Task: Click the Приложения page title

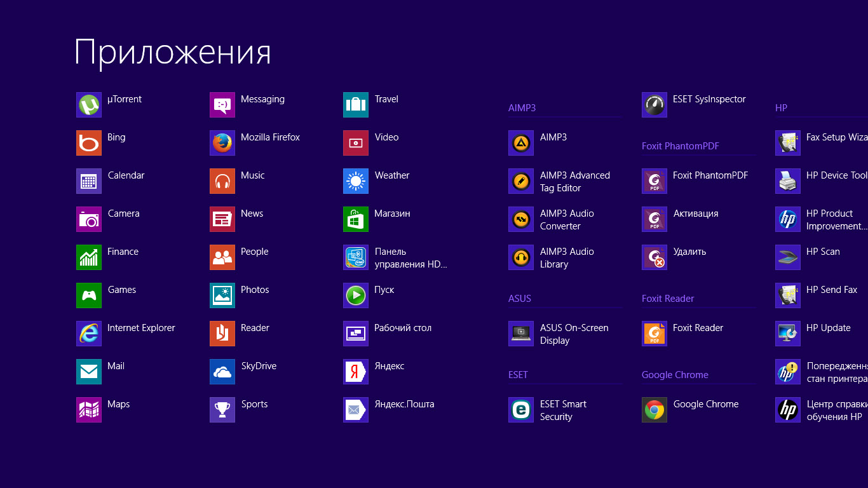Action: tap(173, 53)
